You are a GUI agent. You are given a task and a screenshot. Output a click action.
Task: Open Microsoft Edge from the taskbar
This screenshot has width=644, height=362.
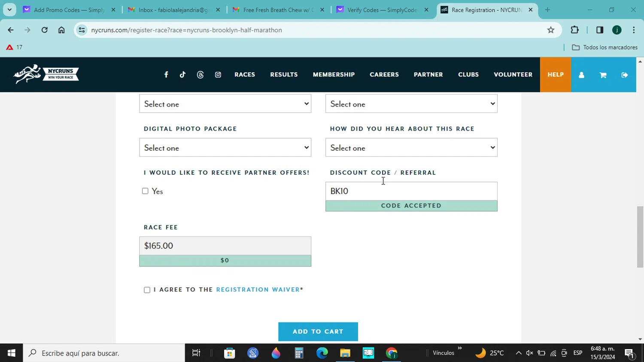pos(322,353)
